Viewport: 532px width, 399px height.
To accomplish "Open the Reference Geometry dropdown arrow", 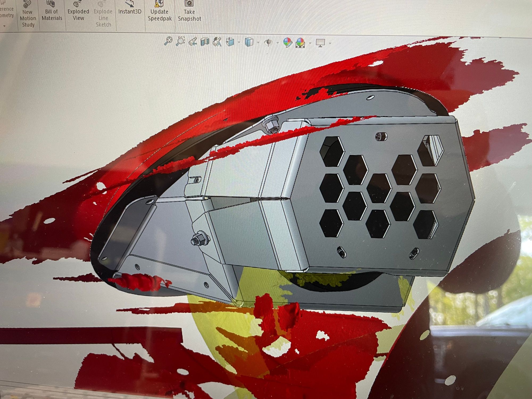I will pyautogui.click(x=4, y=26).
